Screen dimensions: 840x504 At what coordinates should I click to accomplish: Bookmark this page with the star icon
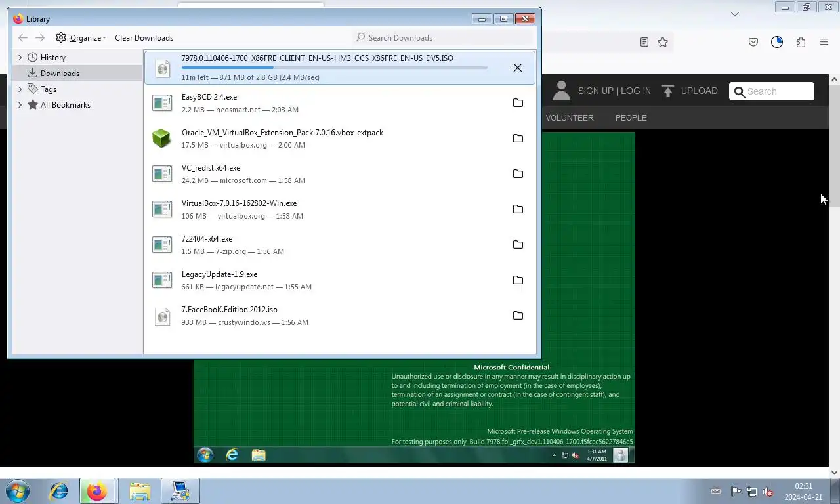(663, 42)
